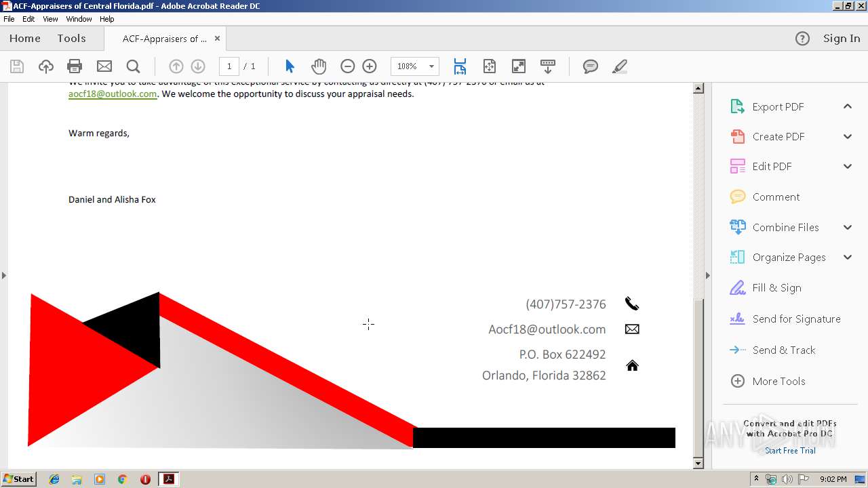The width and height of the screenshot is (868, 488).
Task: Choose the Selection arrow tool
Action: [x=290, y=66]
